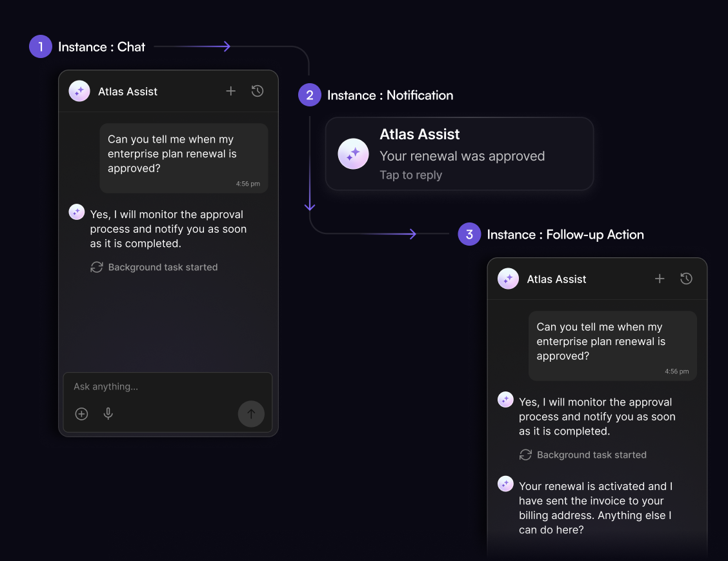Select step 2 Instance : Notification label
The height and width of the screenshot is (561, 728).
[390, 95]
